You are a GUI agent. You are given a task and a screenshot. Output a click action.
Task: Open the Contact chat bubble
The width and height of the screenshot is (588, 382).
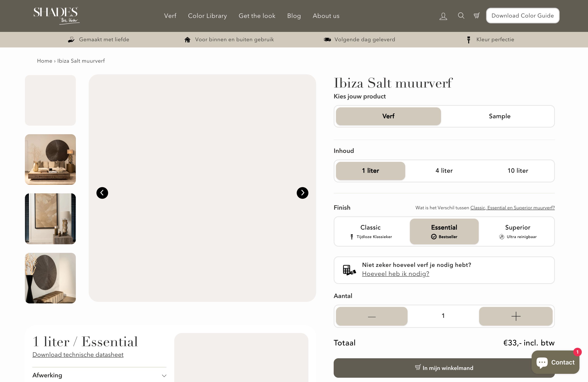(x=555, y=362)
